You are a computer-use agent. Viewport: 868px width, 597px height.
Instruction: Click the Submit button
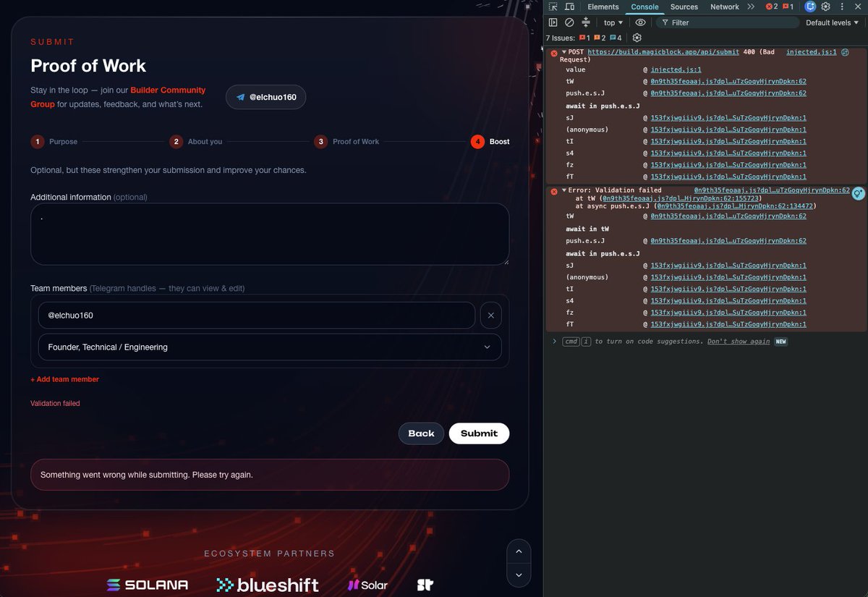pos(479,433)
